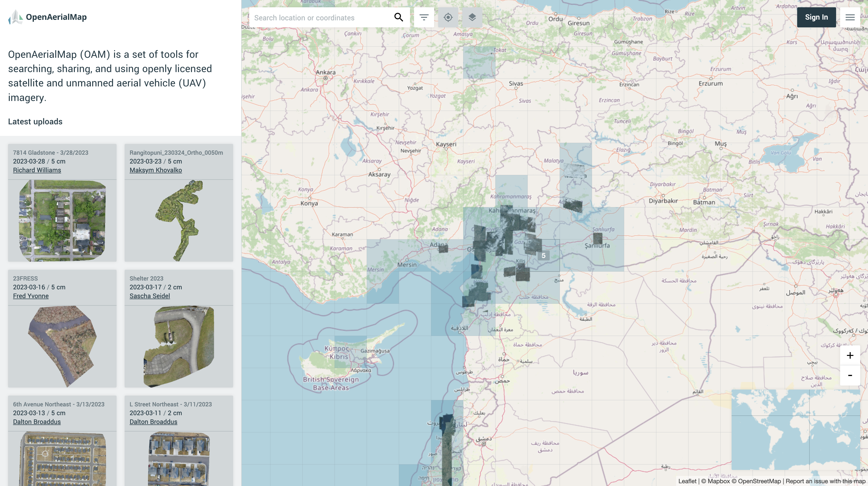Click the 2023-03-17 / 2 cm date text

coord(156,287)
